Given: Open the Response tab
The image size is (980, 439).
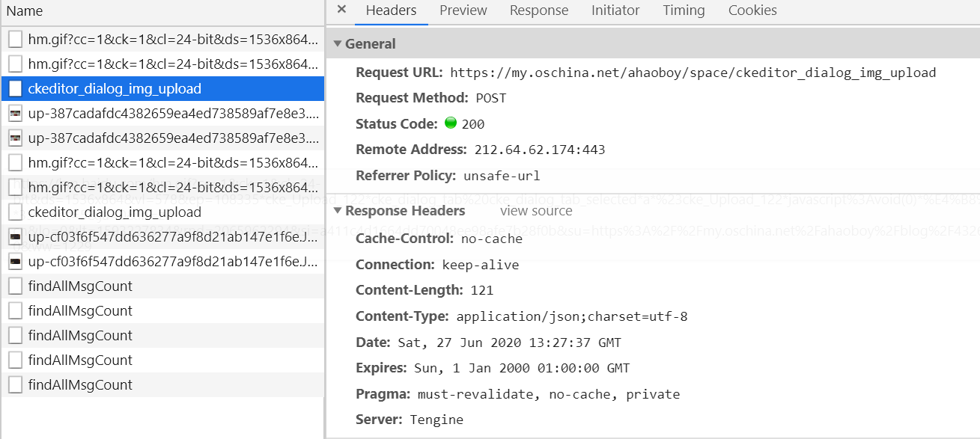Looking at the screenshot, I should click(538, 10).
